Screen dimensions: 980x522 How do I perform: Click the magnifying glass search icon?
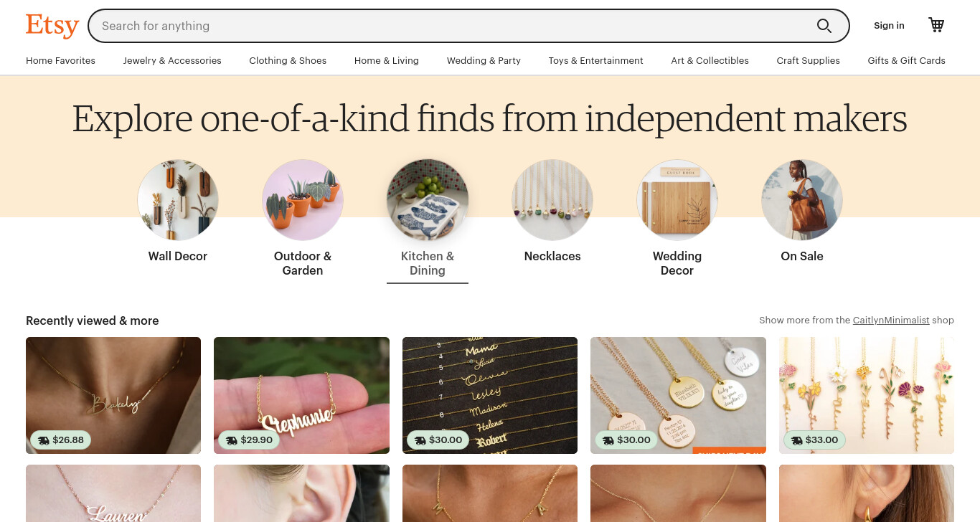click(x=824, y=26)
